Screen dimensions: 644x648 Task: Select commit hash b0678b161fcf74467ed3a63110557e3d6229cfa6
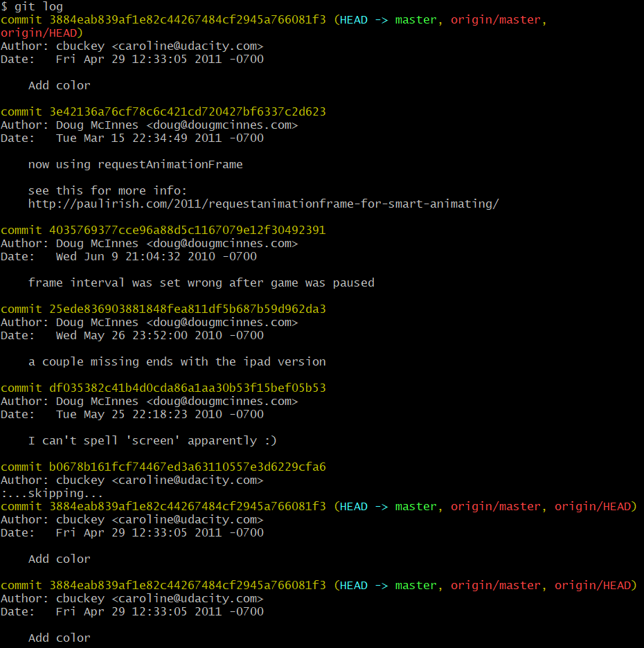click(x=188, y=467)
